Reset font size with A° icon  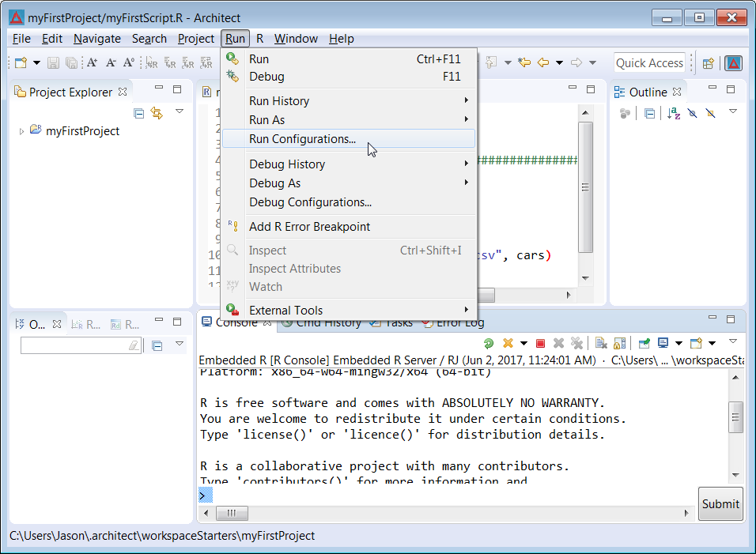click(129, 62)
